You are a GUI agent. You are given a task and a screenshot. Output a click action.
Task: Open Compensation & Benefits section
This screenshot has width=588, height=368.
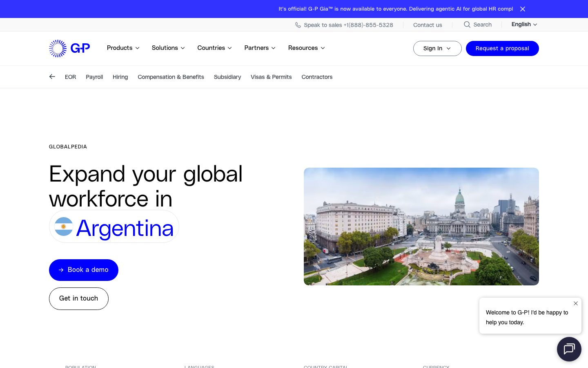click(x=171, y=77)
